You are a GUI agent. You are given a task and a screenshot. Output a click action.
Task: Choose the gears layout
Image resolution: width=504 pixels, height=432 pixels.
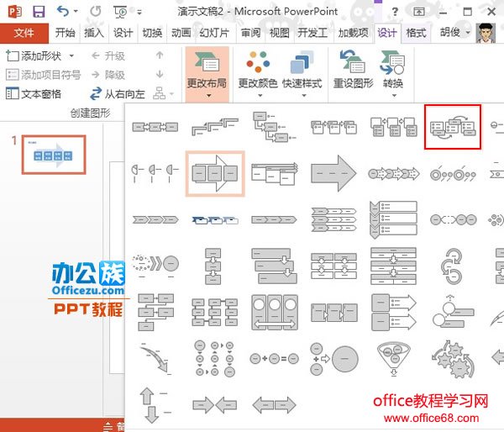(453, 358)
